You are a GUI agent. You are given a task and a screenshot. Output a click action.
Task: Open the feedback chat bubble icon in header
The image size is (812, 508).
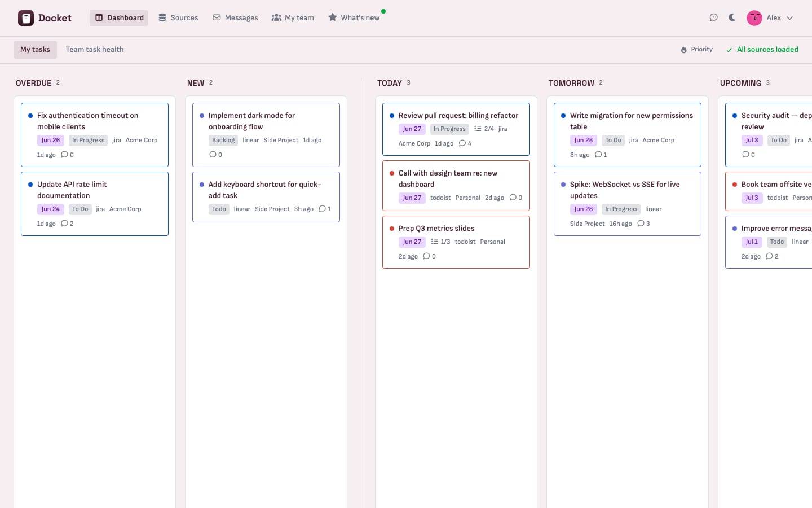[x=713, y=17]
